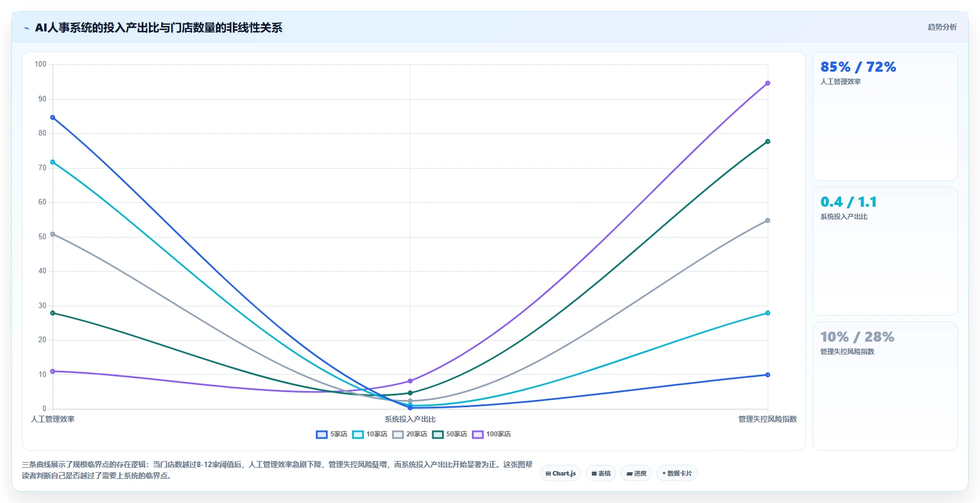Open the 0.4 / 1.1 系统投入产出比 card

(885, 251)
